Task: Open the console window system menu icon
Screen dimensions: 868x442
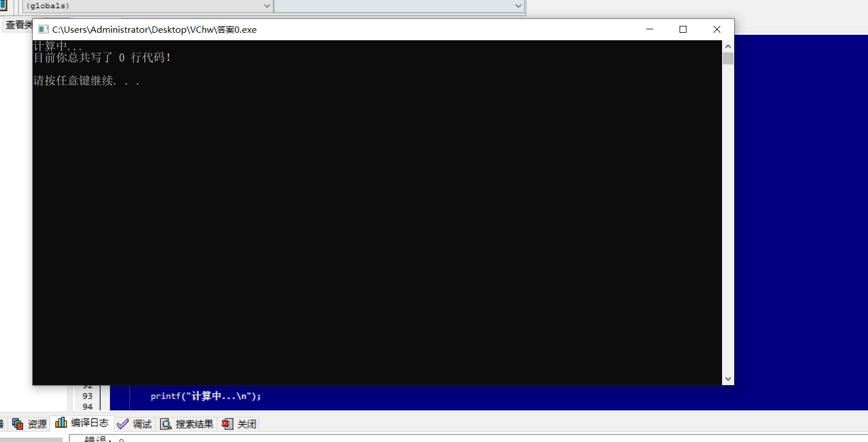Action: 43,29
